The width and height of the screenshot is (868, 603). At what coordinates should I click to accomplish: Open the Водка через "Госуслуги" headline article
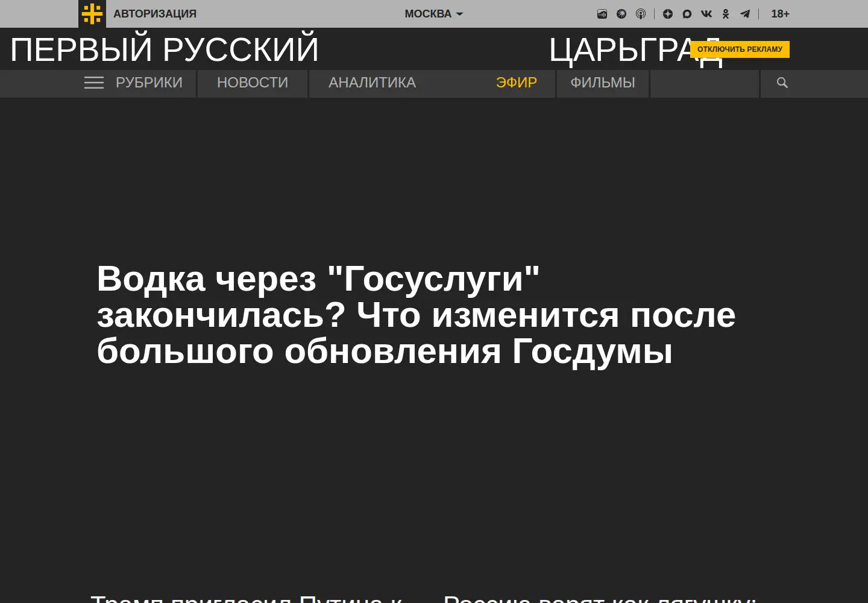[x=416, y=315]
